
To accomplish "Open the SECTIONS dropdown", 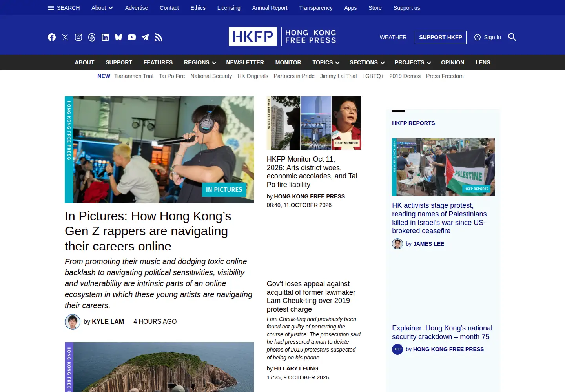I will 367,62.
